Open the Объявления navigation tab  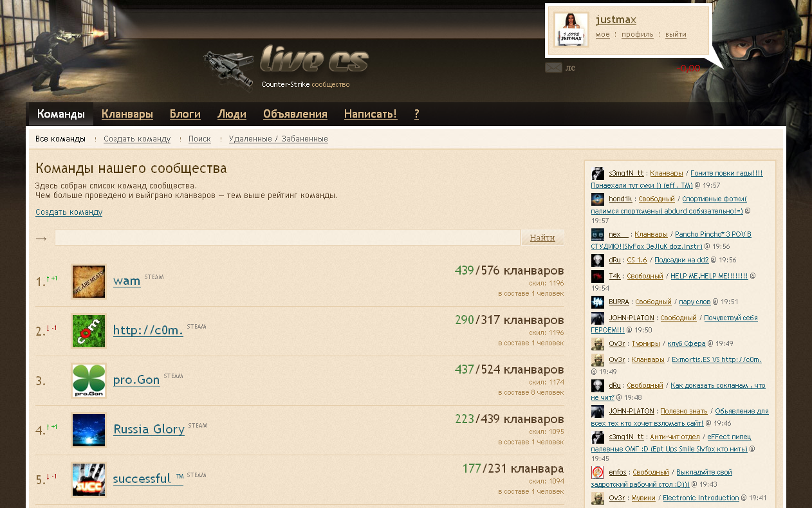pos(295,114)
